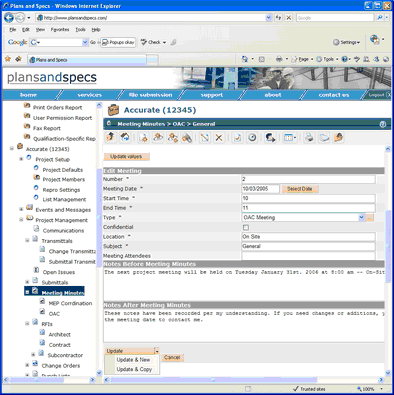Click the Project Members tree icon
The height and width of the screenshot is (395, 394).
[37, 178]
